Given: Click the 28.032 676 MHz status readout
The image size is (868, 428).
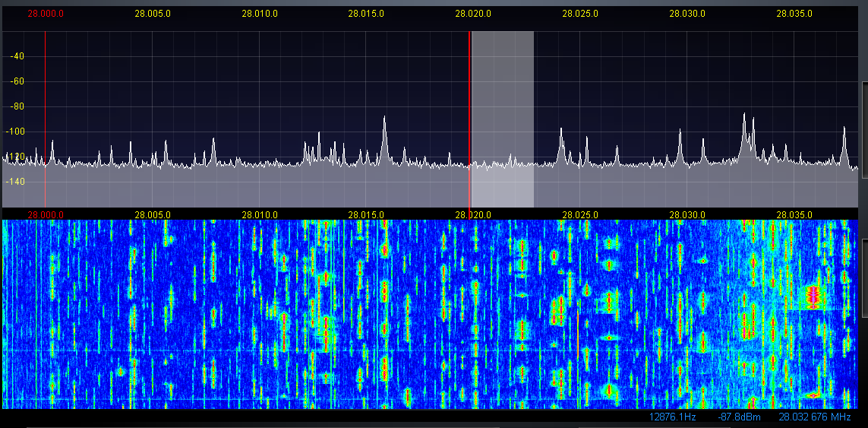Looking at the screenshot, I should tap(815, 417).
